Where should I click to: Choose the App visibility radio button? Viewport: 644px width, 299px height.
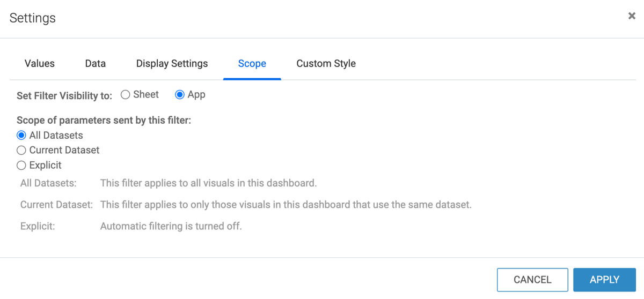180,95
